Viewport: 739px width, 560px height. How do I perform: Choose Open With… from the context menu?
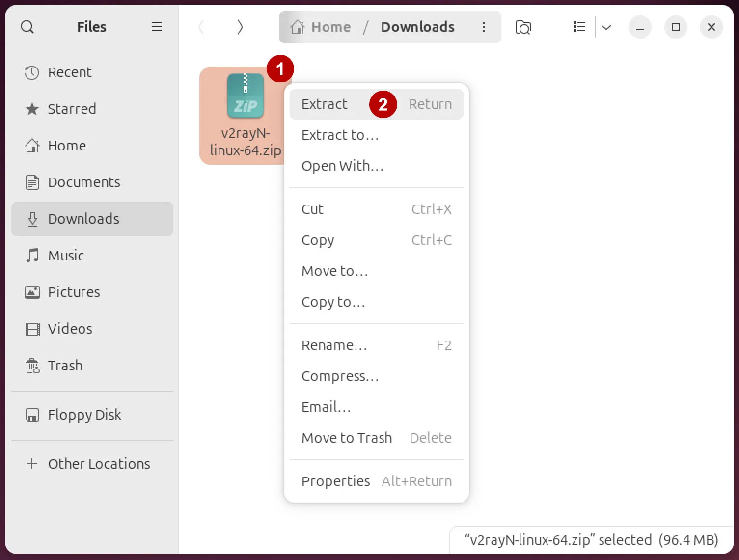point(376,166)
